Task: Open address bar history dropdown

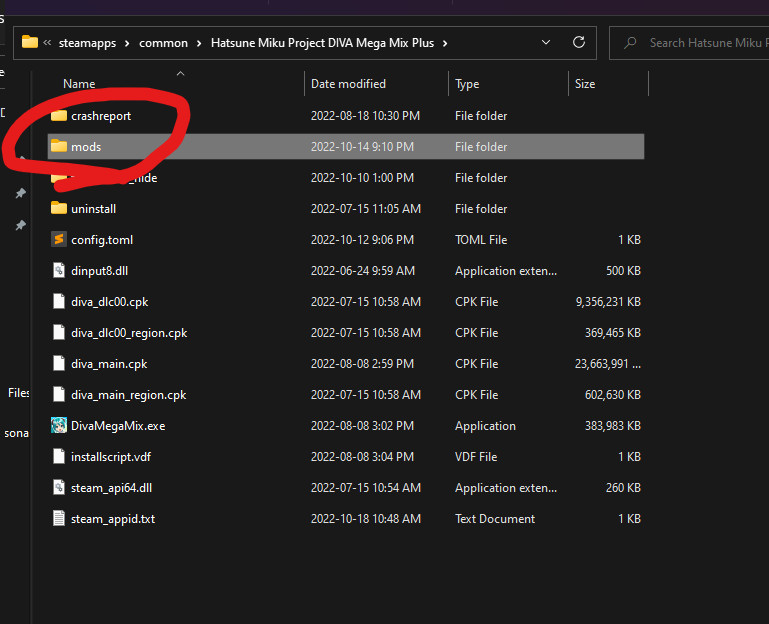Action: tap(546, 43)
